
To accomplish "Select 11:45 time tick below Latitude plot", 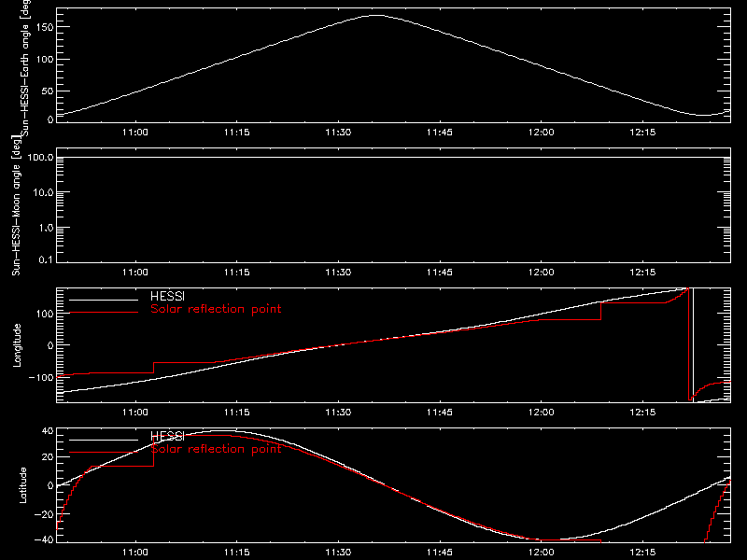I will [440, 553].
